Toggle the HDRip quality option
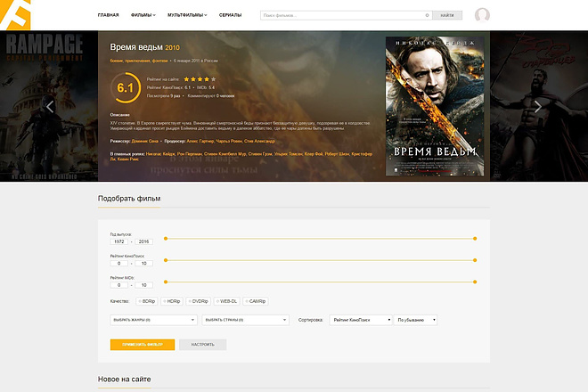The width and height of the screenshot is (588, 392). [x=172, y=301]
